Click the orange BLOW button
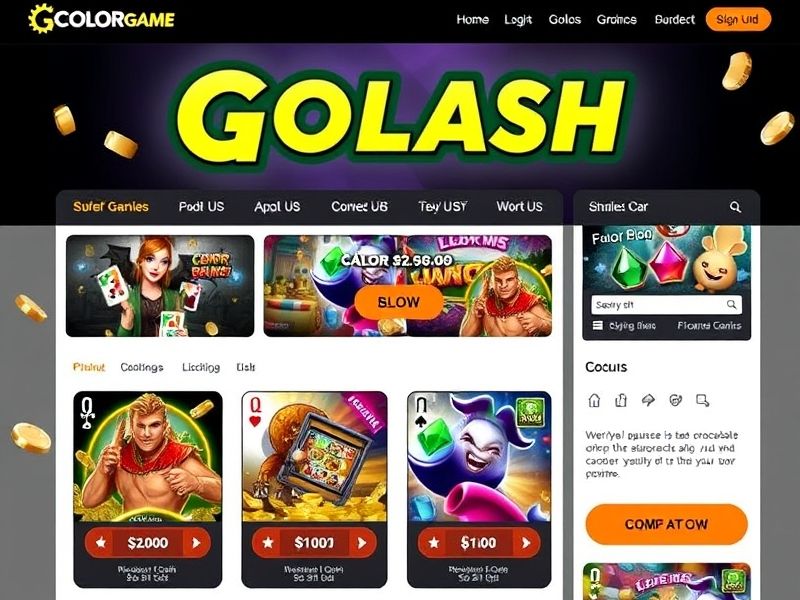This screenshot has width=800, height=600. (x=399, y=302)
